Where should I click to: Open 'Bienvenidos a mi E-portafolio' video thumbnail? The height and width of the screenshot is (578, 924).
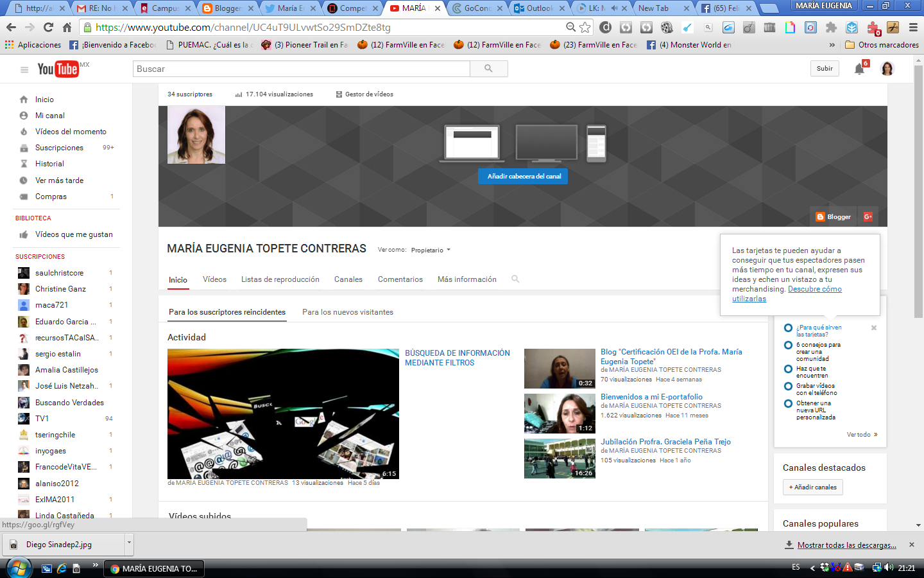[x=560, y=414]
